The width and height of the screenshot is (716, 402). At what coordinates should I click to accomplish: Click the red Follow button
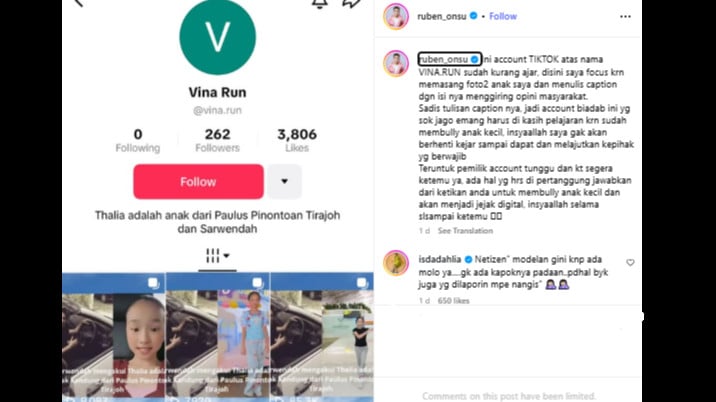pyautogui.click(x=198, y=182)
